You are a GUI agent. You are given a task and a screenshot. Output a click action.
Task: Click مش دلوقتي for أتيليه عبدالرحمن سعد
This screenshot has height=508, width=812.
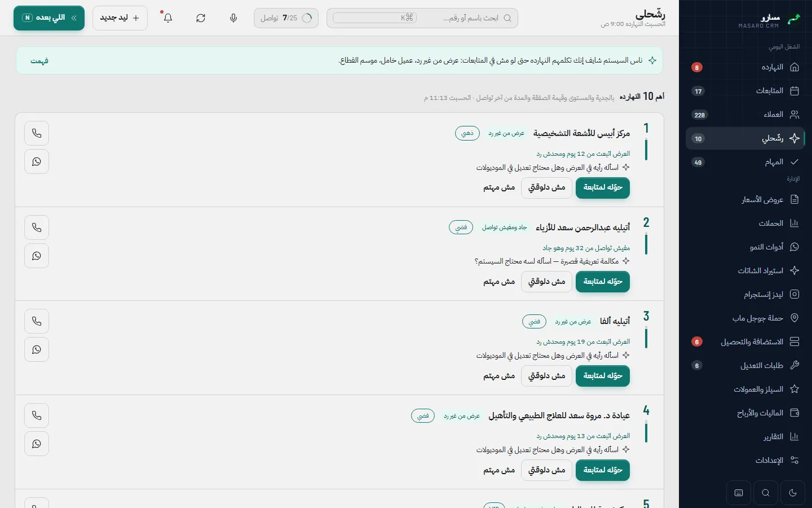[x=546, y=282]
